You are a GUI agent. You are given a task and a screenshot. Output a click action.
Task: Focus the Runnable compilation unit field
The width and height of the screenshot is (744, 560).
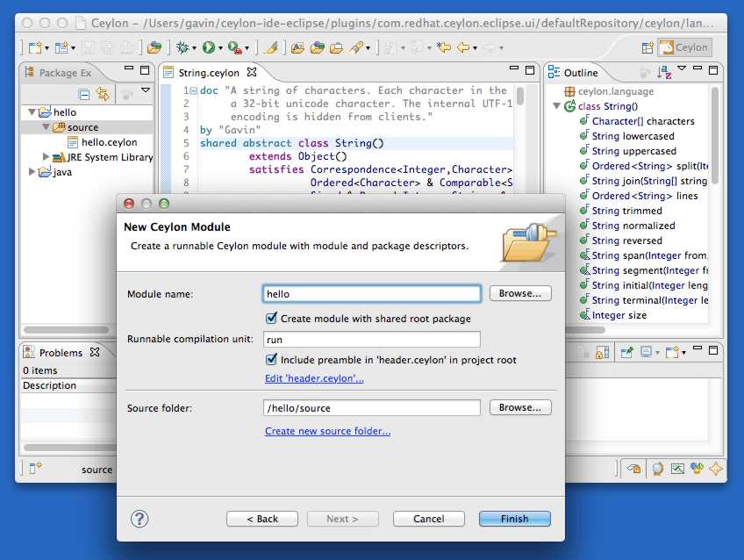click(x=371, y=340)
